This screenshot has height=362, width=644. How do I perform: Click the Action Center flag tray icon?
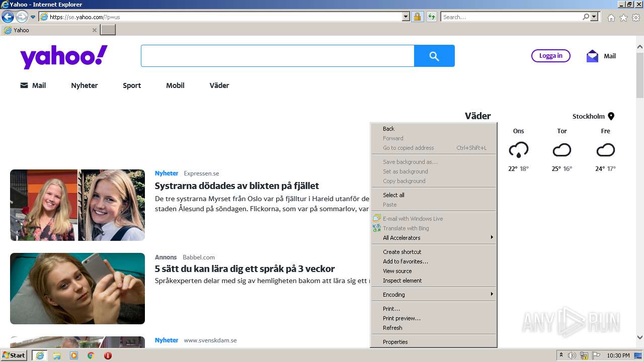[x=596, y=355]
